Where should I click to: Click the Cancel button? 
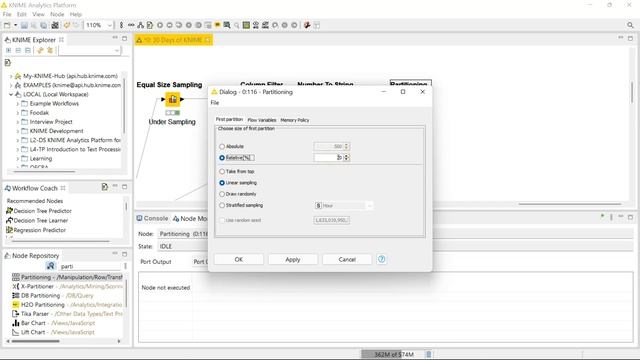point(347,259)
